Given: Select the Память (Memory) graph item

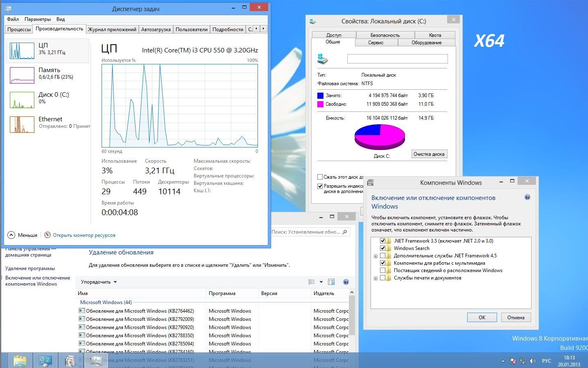Looking at the screenshot, I should [47, 75].
